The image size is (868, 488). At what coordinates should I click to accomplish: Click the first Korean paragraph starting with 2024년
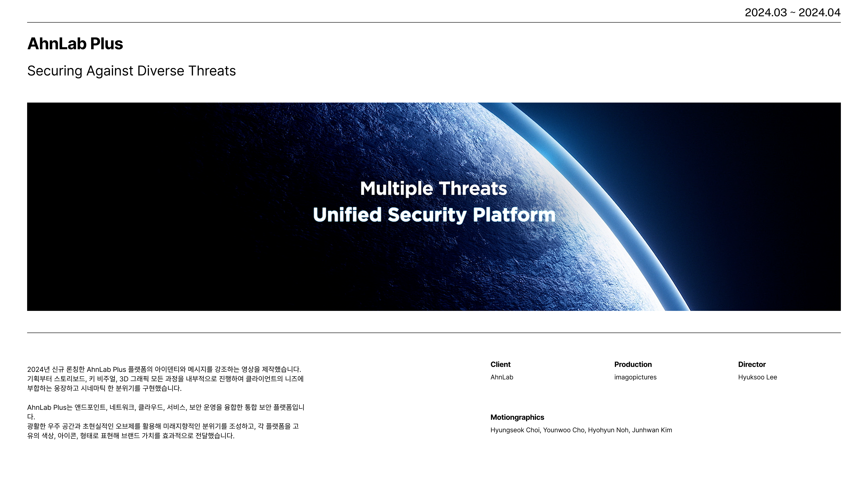[165, 379]
